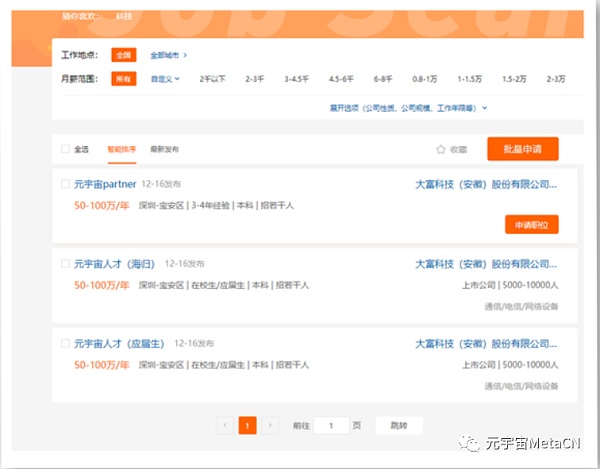Click the star icon next to 收藏
Image resolution: width=600 pixels, height=469 pixels.
(440, 149)
